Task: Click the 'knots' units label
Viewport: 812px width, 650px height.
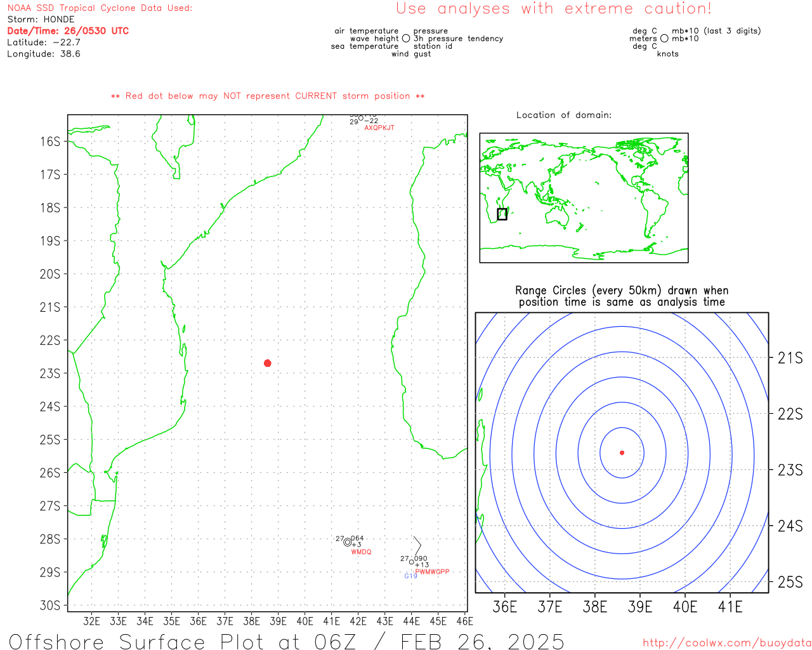Action: [x=668, y=54]
